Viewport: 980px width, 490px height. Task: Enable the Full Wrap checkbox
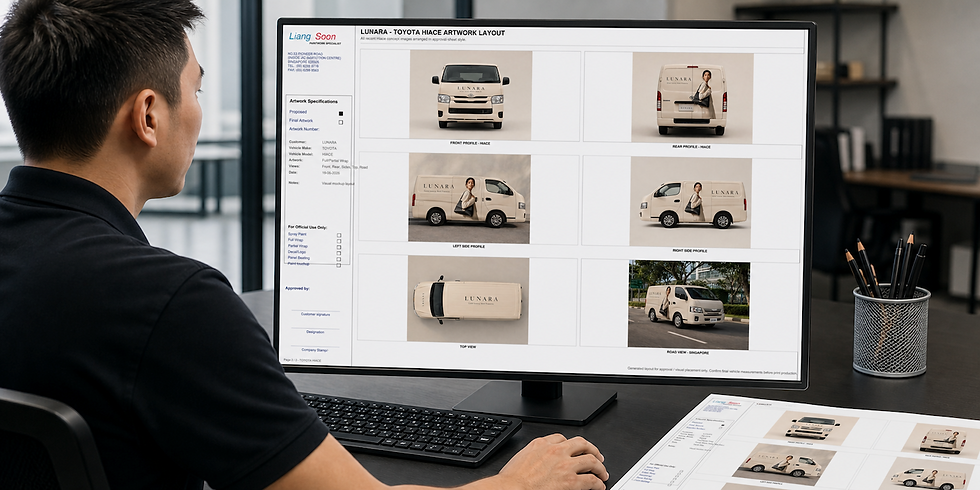pos(339,241)
